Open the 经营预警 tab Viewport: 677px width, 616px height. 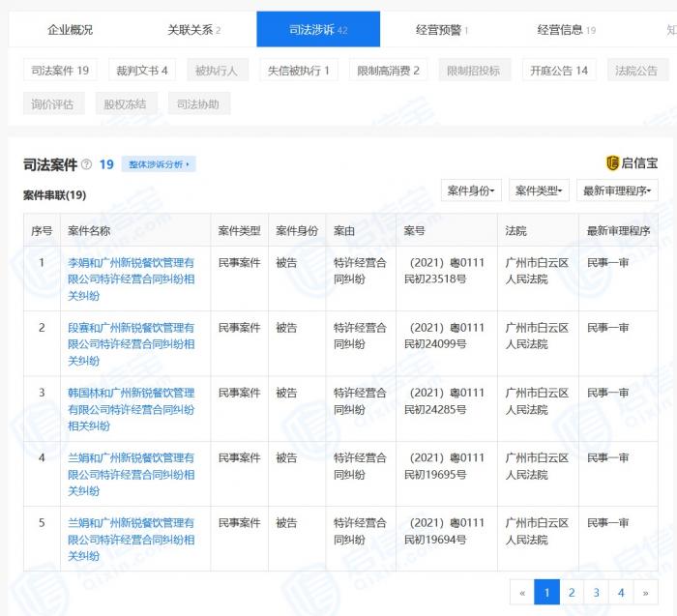[x=442, y=30]
